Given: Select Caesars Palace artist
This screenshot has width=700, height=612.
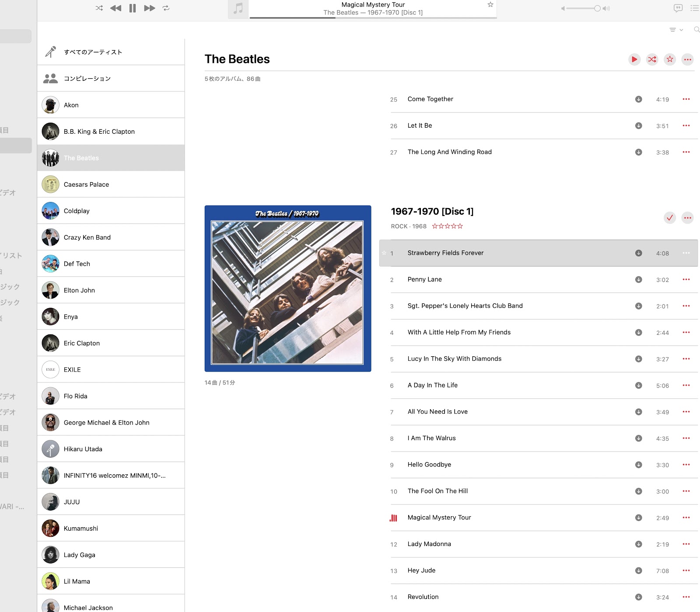Looking at the screenshot, I should point(111,184).
